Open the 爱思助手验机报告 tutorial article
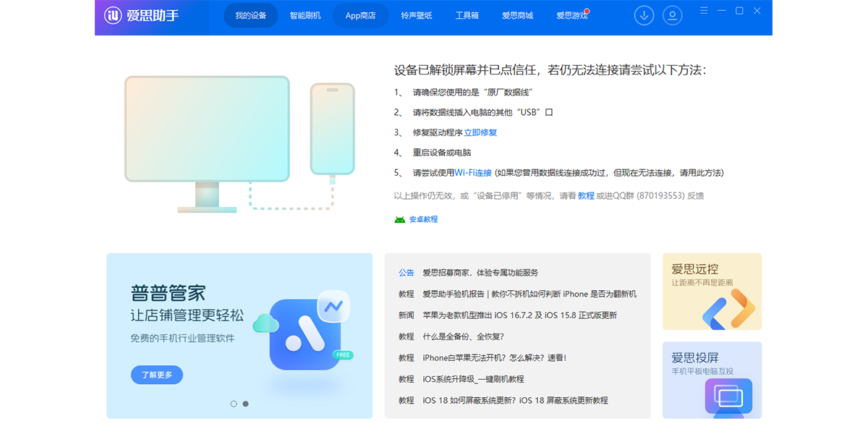 click(x=529, y=294)
